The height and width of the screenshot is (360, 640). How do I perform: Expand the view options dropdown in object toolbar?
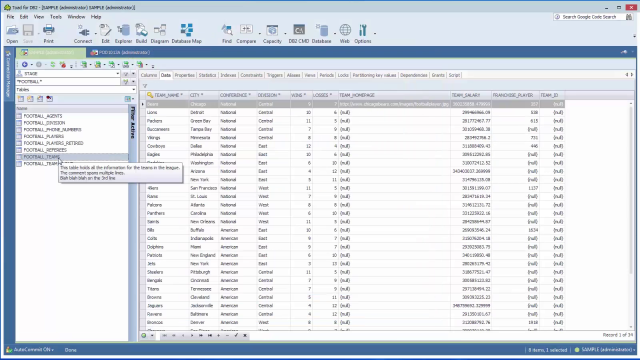(133, 99)
